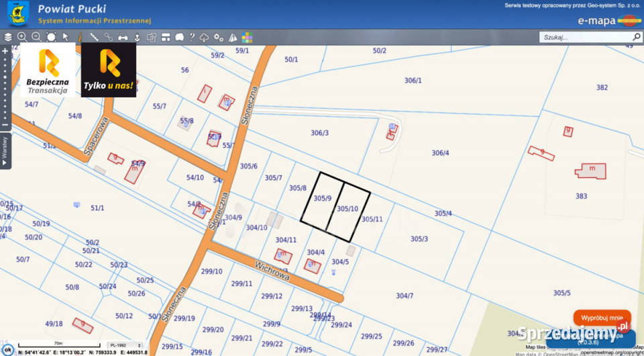The image size is (644, 356).
Task: Activate the arrow pointer selection tool
Action: (x=66, y=38)
